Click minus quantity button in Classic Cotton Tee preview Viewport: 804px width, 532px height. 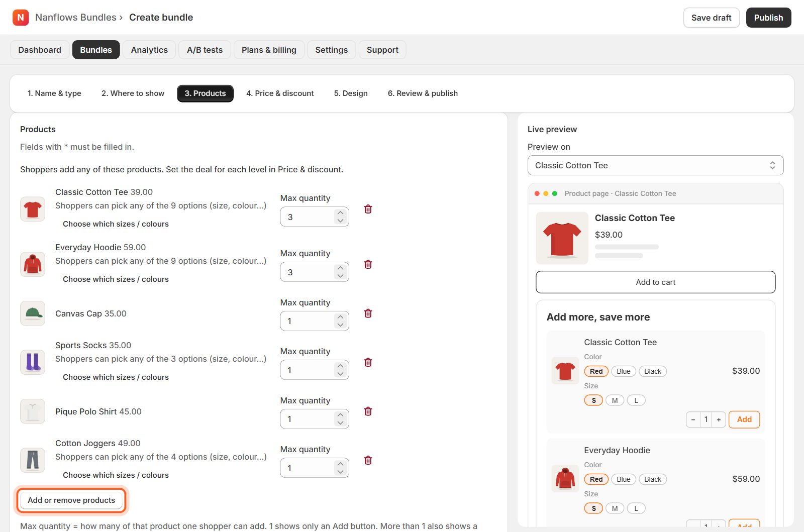693,419
